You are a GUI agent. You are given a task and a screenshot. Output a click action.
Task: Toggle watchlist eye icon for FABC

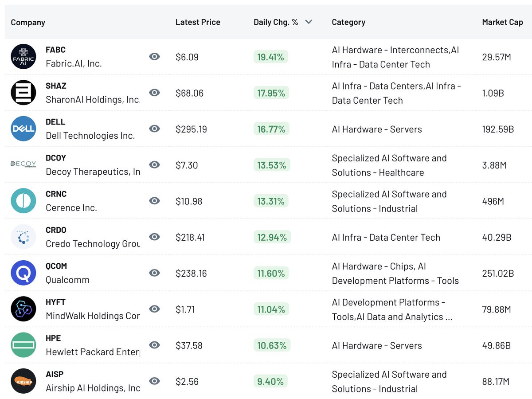[154, 56]
